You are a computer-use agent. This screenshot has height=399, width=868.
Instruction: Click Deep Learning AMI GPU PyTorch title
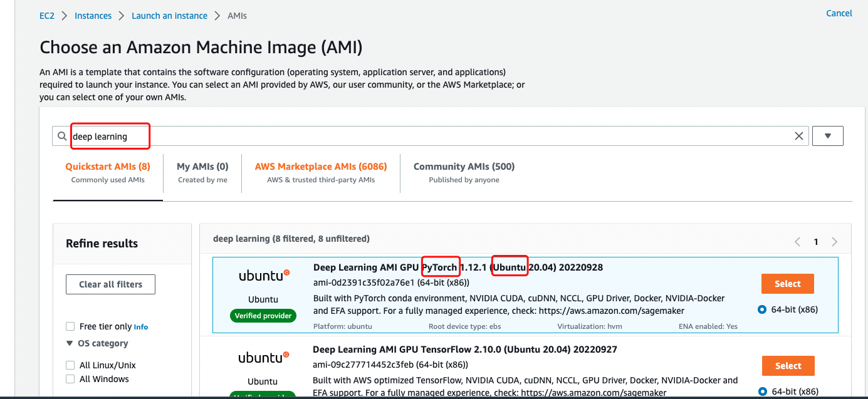pos(458,267)
